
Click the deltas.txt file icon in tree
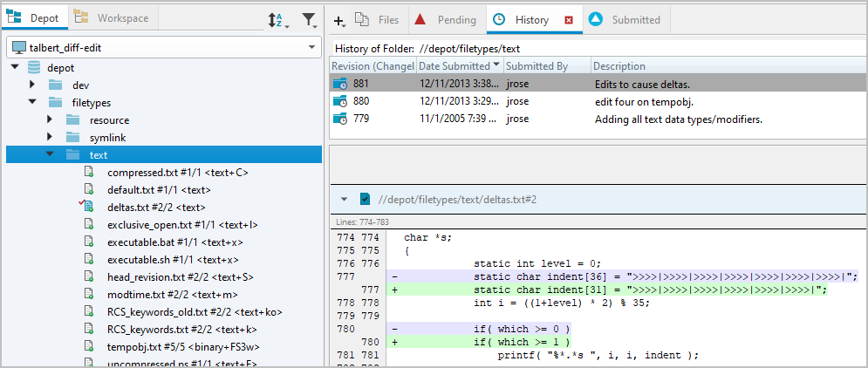coord(88,207)
